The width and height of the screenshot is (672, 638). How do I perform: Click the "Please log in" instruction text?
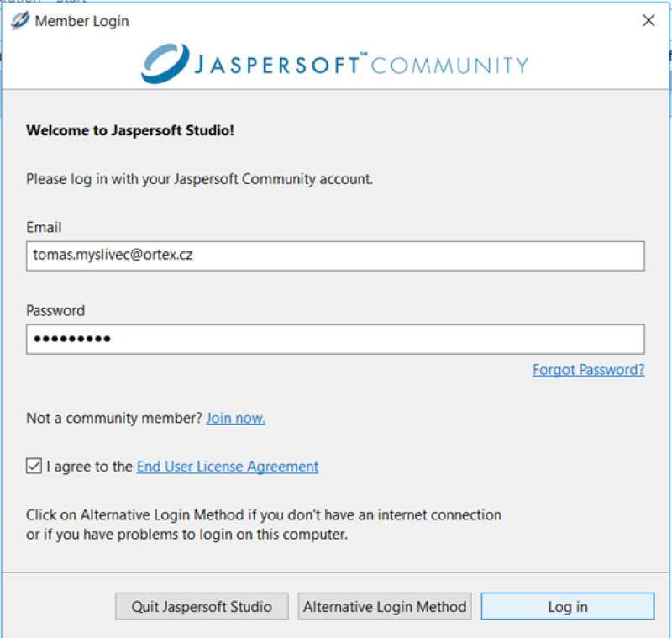[x=199, y=179]
